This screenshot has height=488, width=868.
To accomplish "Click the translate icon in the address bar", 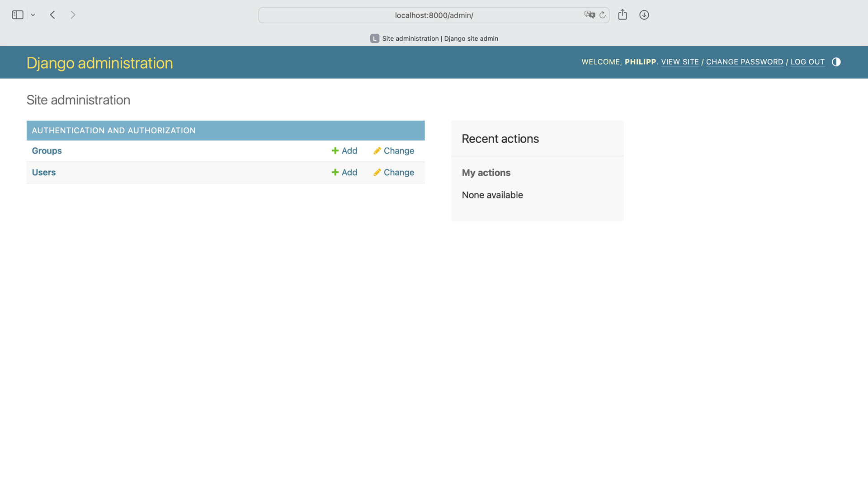I will [x=590, y=15].
